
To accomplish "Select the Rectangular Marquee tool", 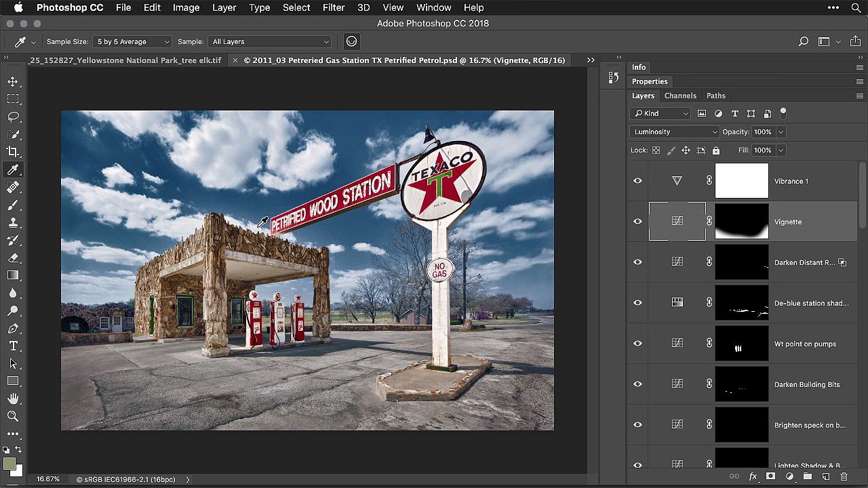I will 13,99.
